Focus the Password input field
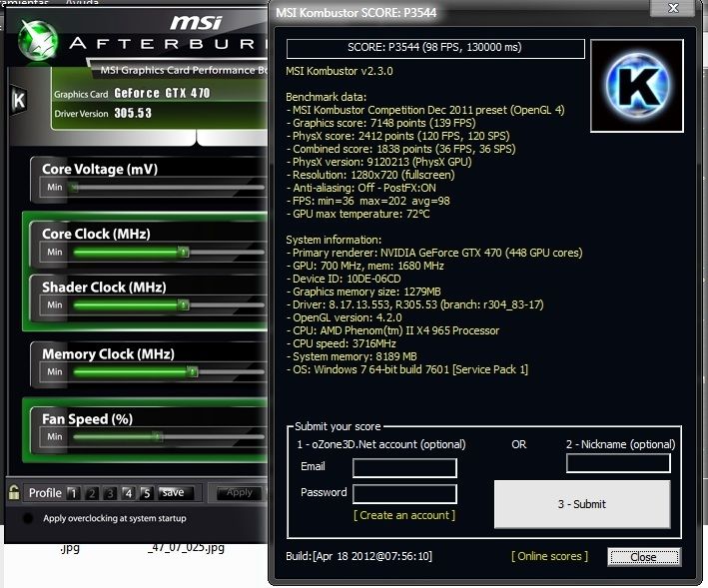Viewport: 708px width, 588px height. [x=404, y=494]
